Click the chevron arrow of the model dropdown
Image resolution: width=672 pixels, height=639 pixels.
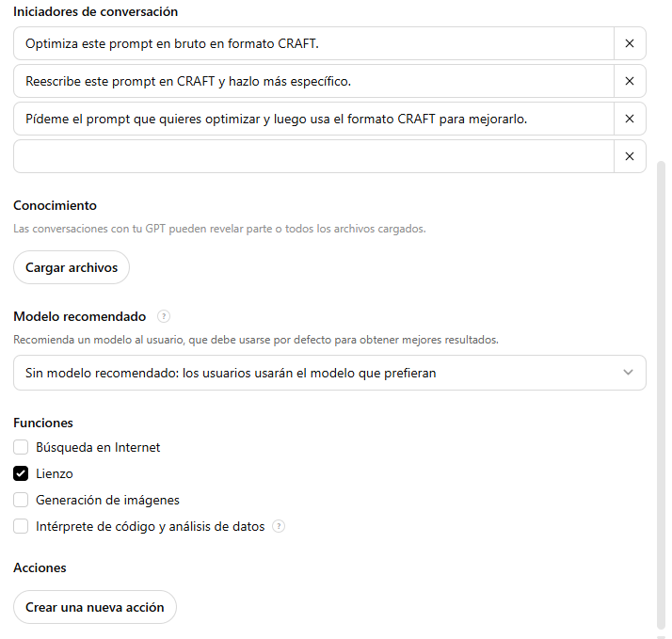pyautogui.click(x=628, y=373)
